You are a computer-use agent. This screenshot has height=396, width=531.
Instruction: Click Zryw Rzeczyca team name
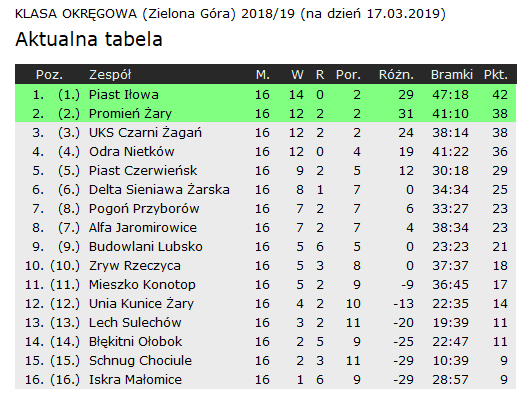[135, 266]
